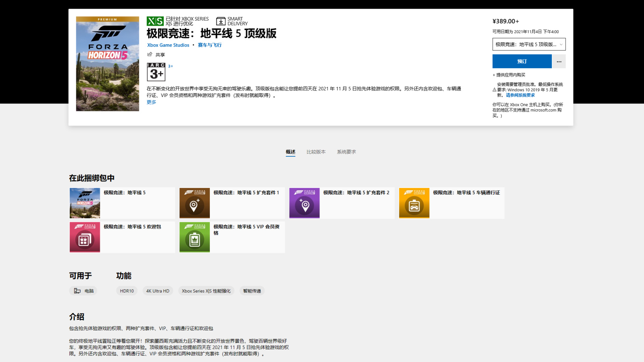Open the Xbox Game Studios publisher link

click(168, 45)
